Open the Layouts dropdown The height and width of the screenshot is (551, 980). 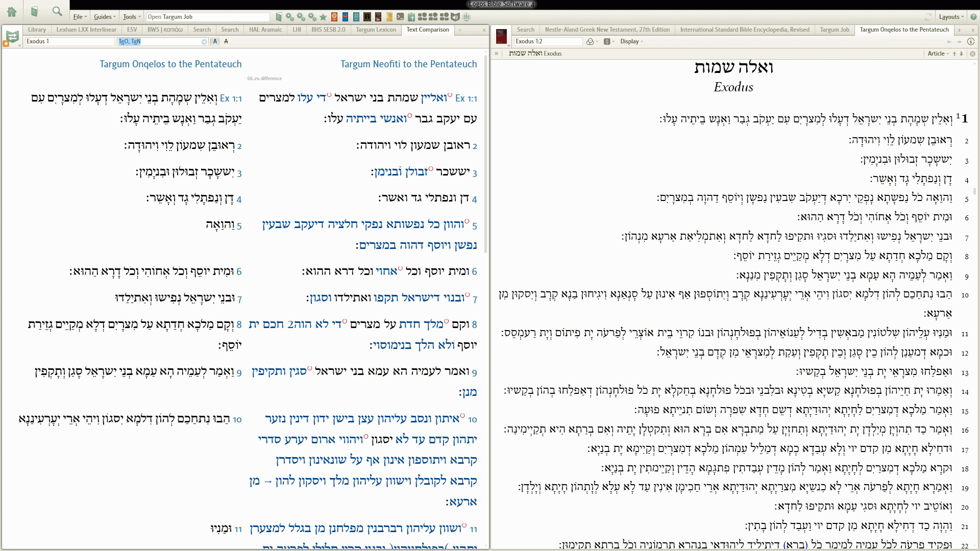point(951,17)
